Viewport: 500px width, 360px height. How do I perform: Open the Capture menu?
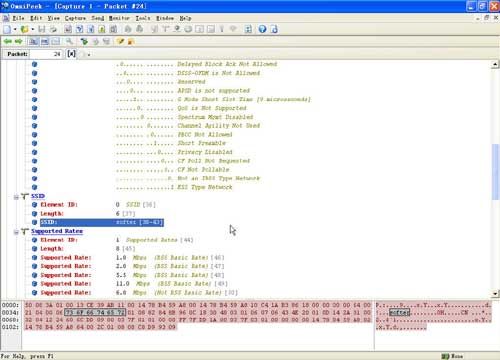click(x=75, y=18)
